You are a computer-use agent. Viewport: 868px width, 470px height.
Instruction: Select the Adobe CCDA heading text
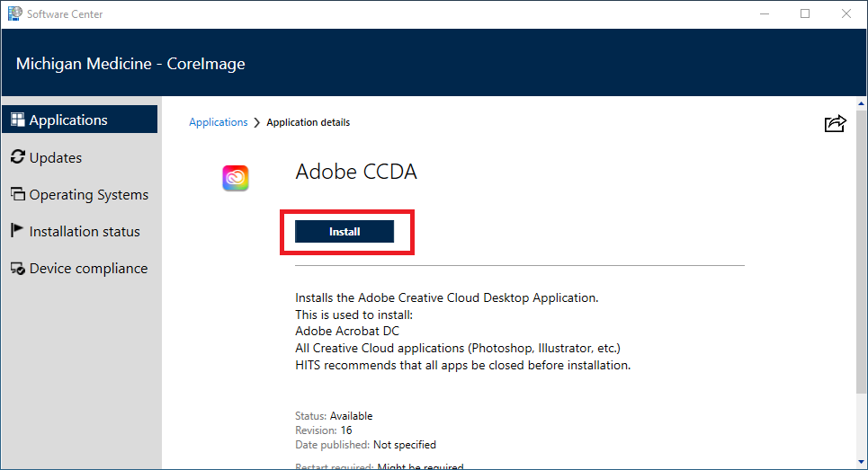pos(355,172)
